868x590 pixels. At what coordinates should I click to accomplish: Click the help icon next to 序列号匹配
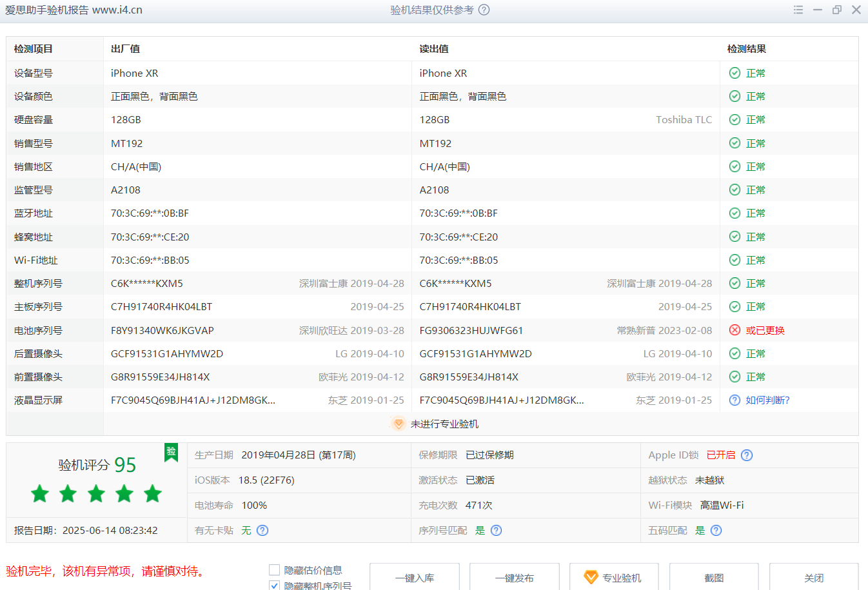[496, 530]
